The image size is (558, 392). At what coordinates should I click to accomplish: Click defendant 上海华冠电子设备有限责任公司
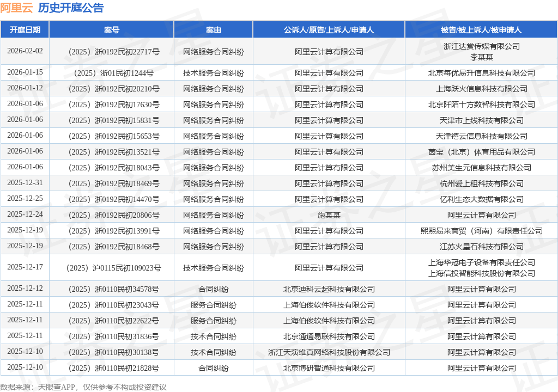[x=482, y=262]
